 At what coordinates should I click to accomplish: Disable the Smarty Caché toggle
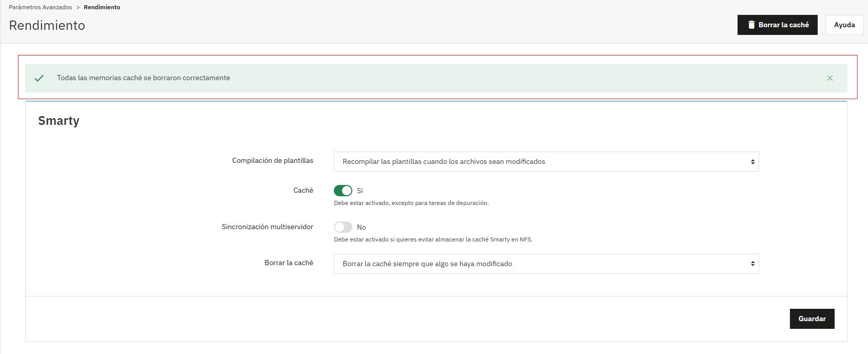coord(343,191)
